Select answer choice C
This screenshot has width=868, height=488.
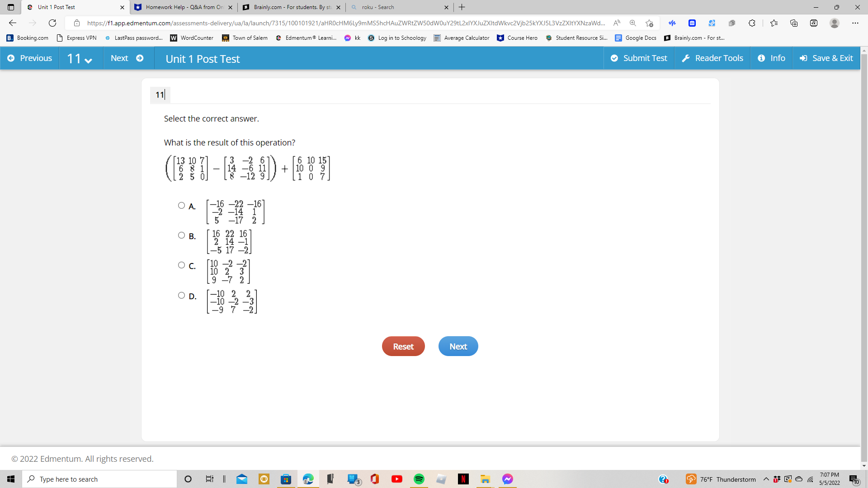point(181,265)
